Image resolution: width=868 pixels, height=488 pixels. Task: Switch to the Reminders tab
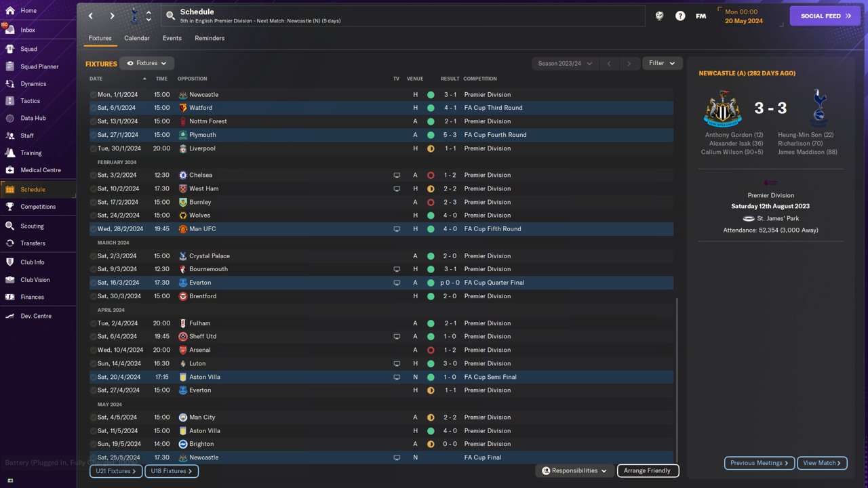pos(210,38)
